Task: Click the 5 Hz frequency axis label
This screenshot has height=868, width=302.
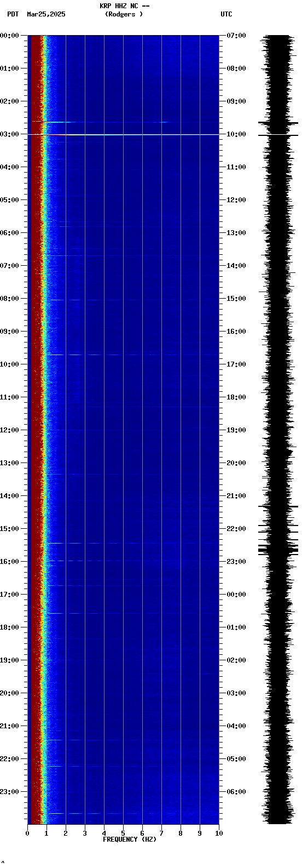Action: coord(123,833)
